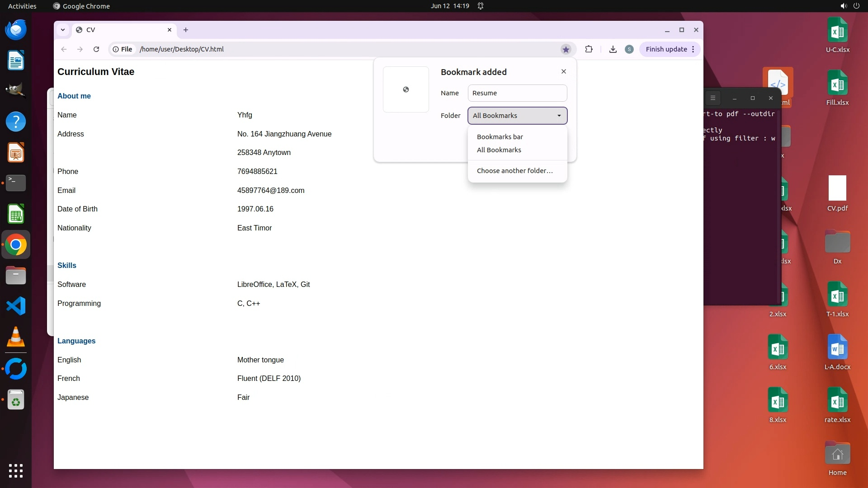This screenshot has width=868, height=488.
Task: Open the Downloads icon in toolbar
Action: 613,49
